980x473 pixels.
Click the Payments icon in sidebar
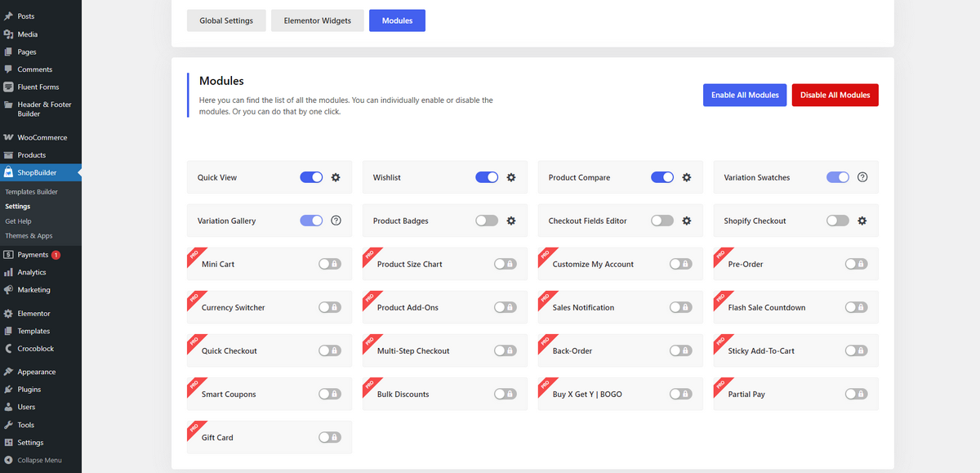tap(8, 255)
